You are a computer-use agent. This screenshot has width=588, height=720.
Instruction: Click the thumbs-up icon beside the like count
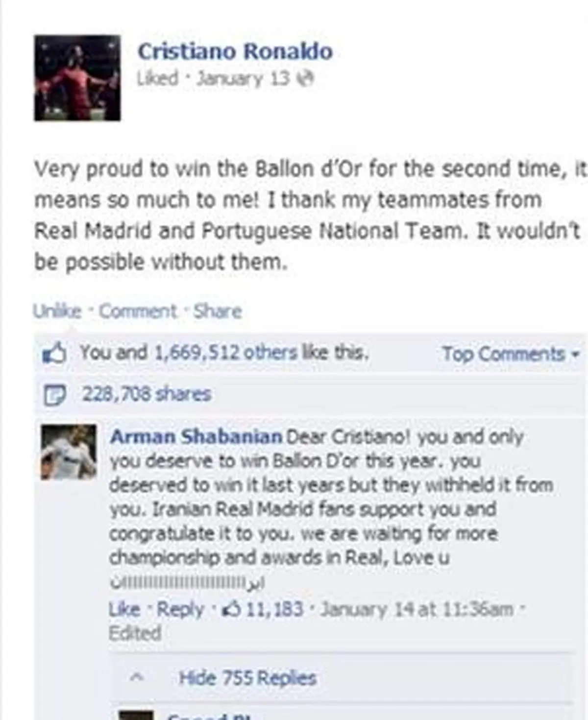click(53, 353)
